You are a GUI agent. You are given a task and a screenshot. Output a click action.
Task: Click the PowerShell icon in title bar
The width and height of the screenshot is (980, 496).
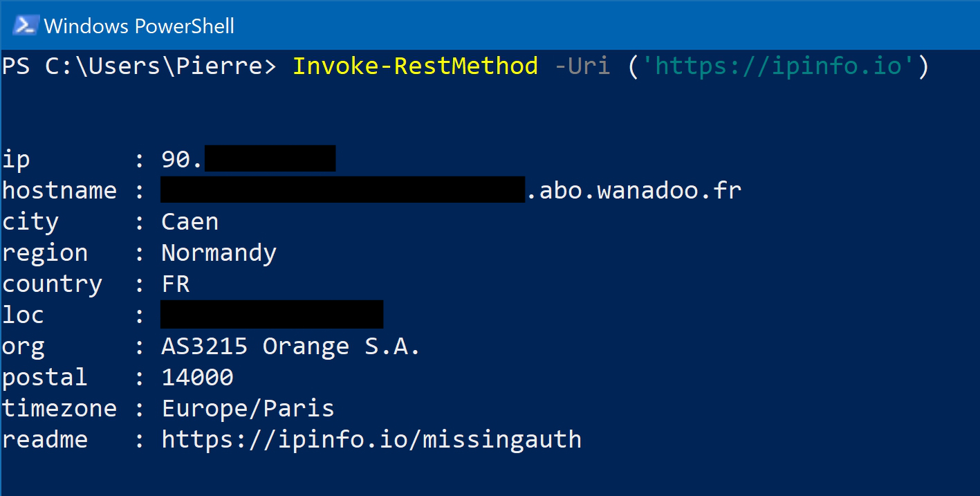point(25,26)
